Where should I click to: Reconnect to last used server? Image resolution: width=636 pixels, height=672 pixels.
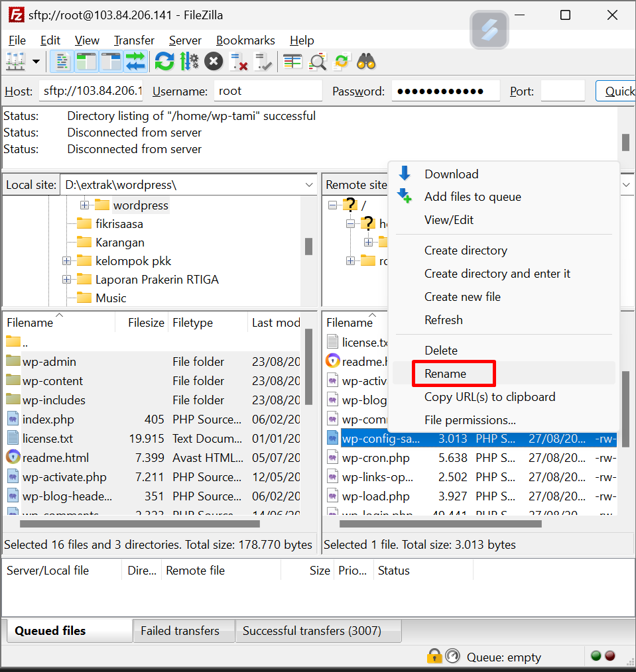(263, 62)
